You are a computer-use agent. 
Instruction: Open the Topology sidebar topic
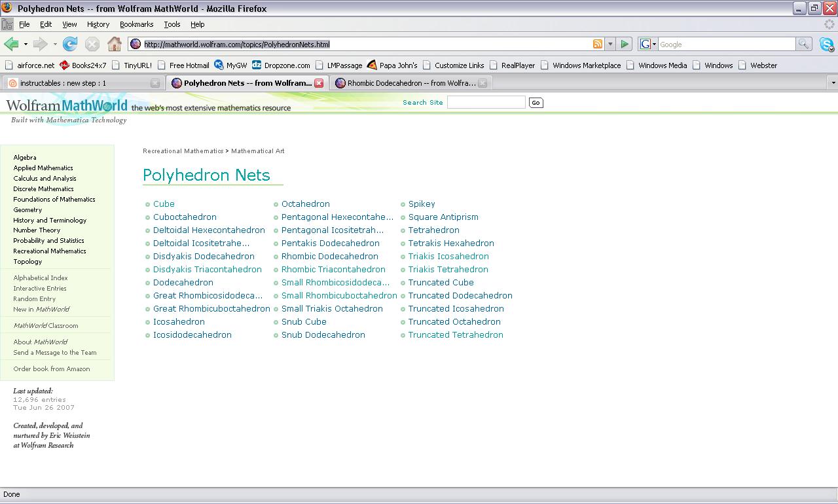point(27,262)
